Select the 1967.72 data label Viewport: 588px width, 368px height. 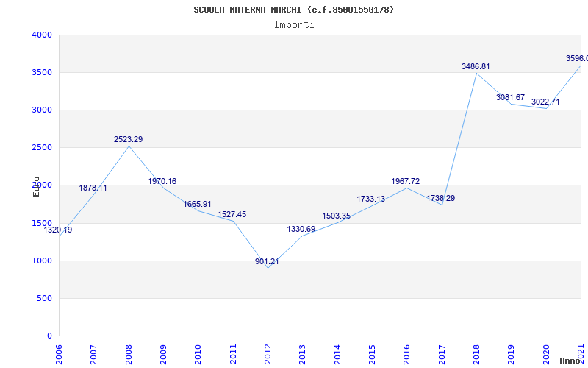coord(406,181)
